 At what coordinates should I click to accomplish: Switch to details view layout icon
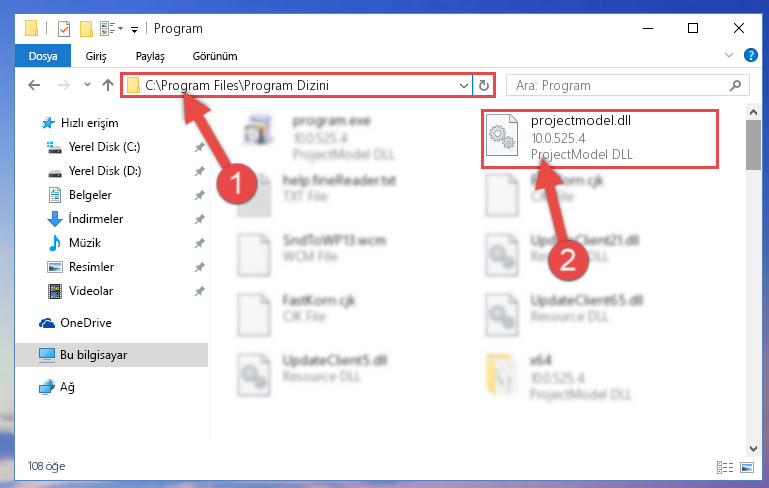[725, 467]
